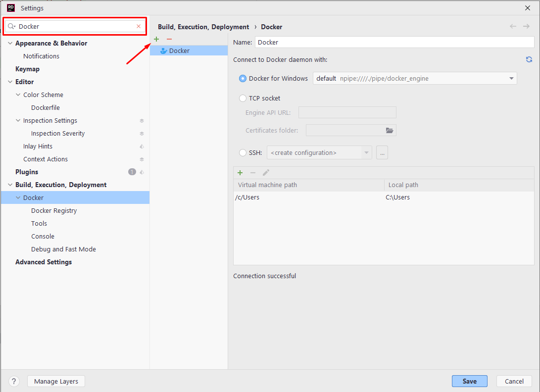
Task: Select the /c/Users virtual machine path cell
Action: [x=247, y=197]
